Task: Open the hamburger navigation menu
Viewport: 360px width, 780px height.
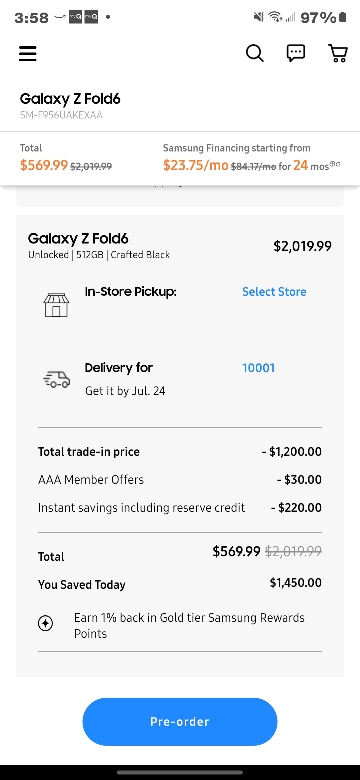Action: (28, 53)
